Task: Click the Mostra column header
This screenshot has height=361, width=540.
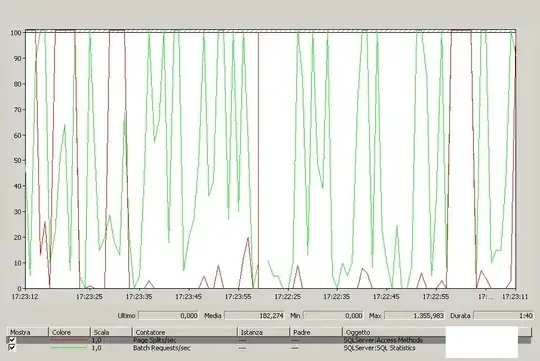Action: 28,332
